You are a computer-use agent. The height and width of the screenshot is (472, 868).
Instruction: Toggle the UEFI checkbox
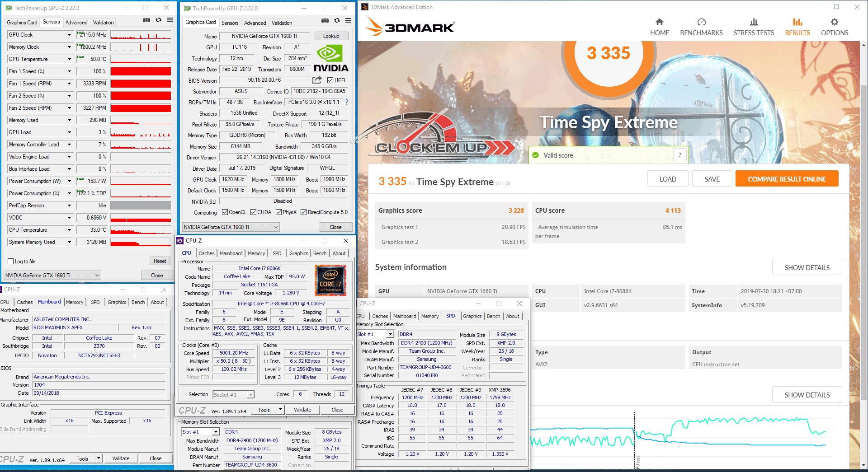click(330, 80)
